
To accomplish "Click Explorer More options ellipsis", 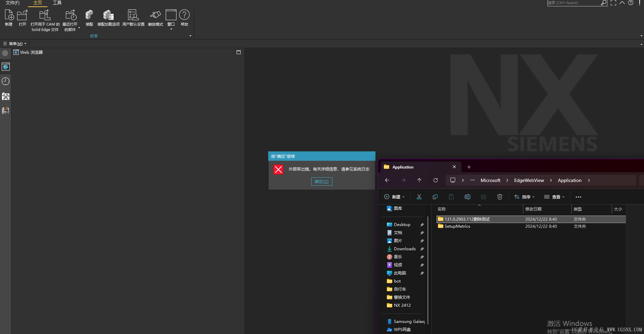I will pos(578,197).
